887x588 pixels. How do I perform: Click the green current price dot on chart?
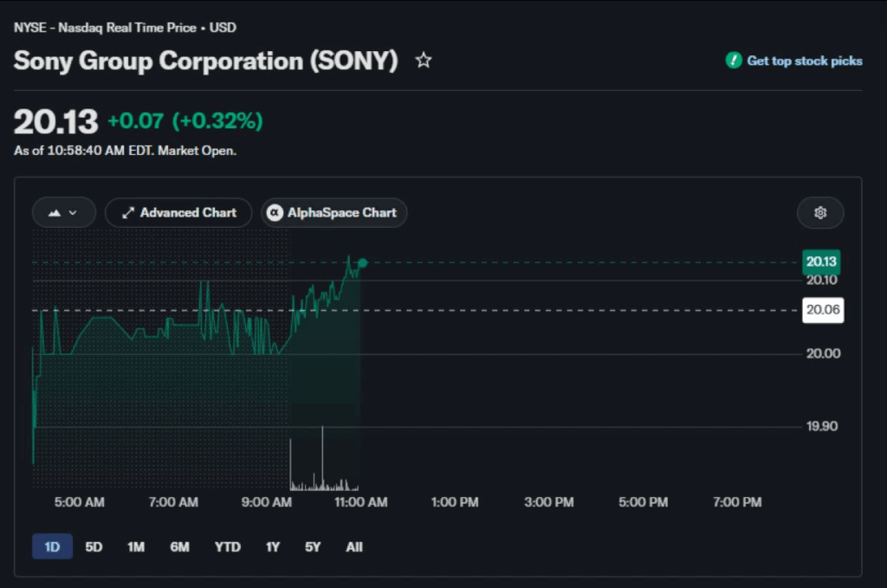coord(363,263)
